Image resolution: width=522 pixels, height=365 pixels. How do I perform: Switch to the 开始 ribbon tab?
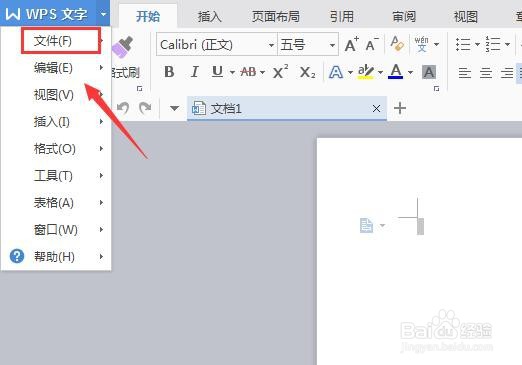tap(148, 16)
